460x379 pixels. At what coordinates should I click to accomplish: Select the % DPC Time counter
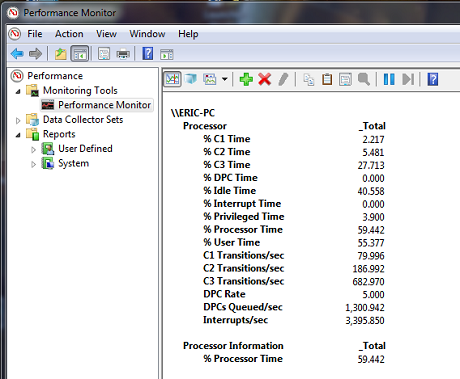coord(230,178)
